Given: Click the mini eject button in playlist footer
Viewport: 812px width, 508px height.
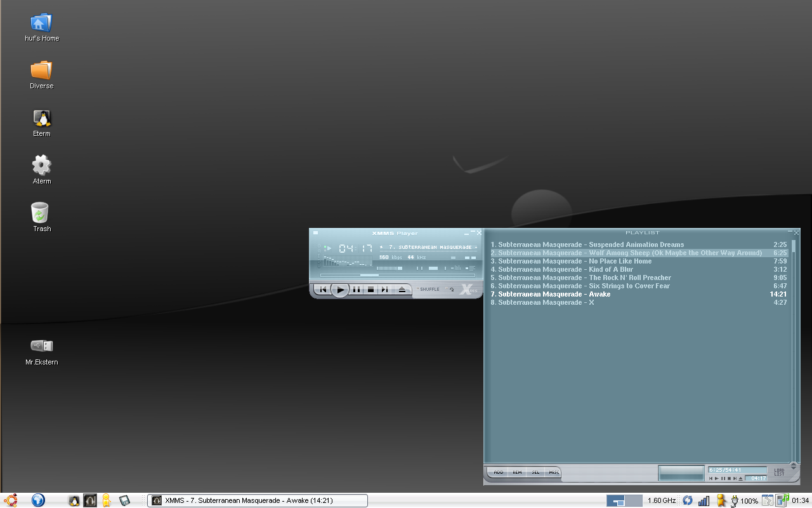Looking at the screenshot, I should coord(741,478).
